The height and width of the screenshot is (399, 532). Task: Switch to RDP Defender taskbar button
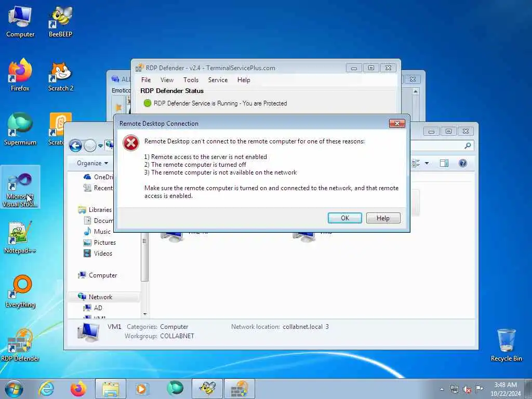(239, 389)
